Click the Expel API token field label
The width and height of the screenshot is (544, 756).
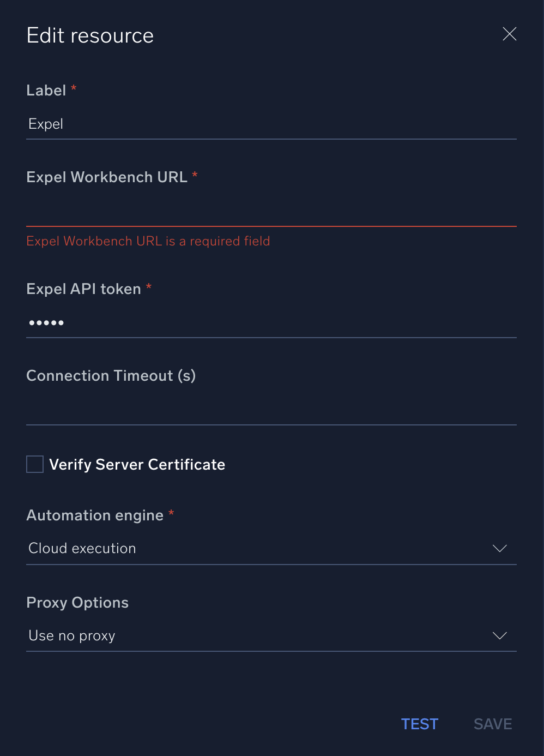coord(83,289)
